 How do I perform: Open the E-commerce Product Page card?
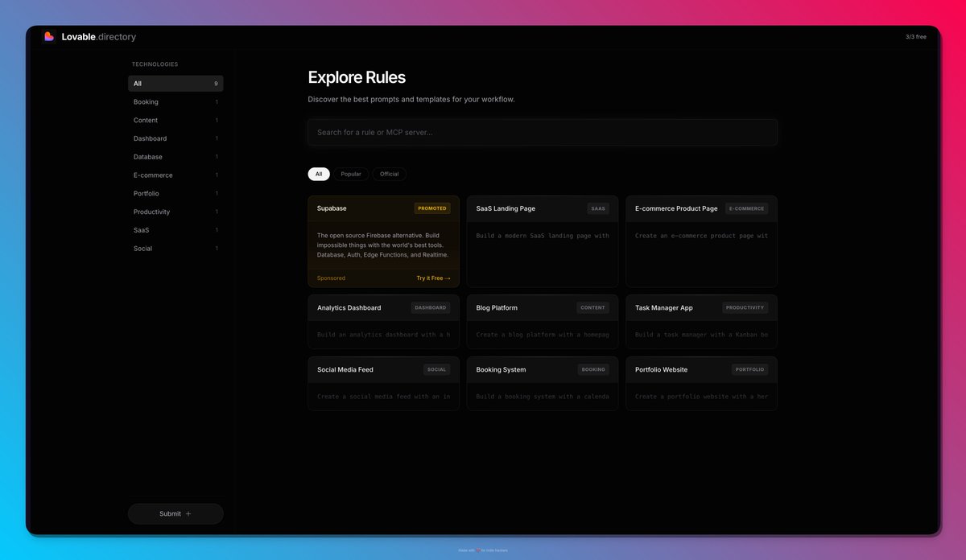click(701, 241)
